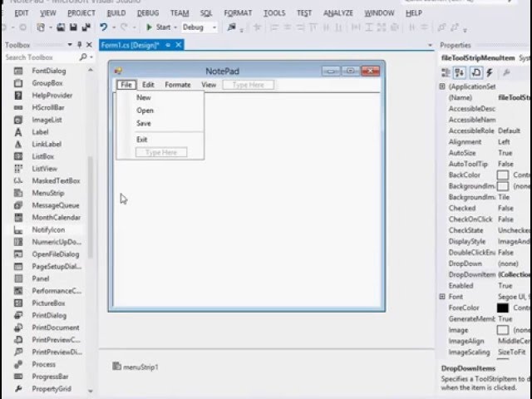This screenshot has width=532, height=399.
Task: Click the Events lightning bolt icon
Action: 490,72
